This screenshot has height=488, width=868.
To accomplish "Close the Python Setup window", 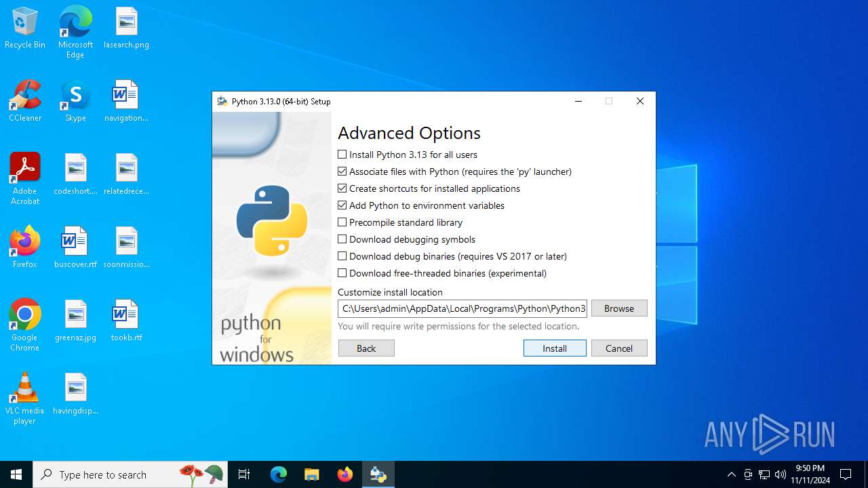I will [x=639, y=101].
